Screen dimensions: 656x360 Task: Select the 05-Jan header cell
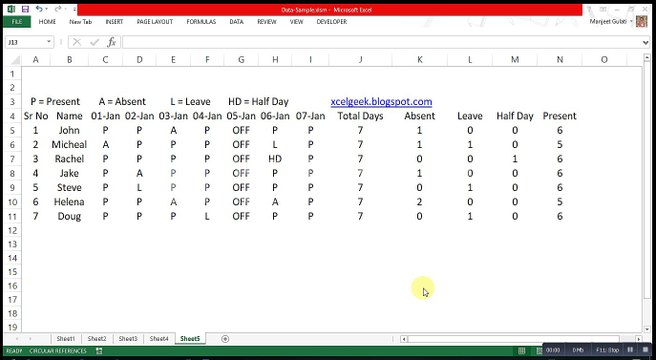click(241, 116)
